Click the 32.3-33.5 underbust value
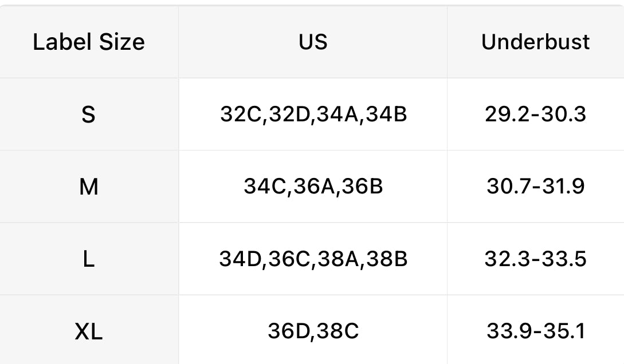 [535, 259]
